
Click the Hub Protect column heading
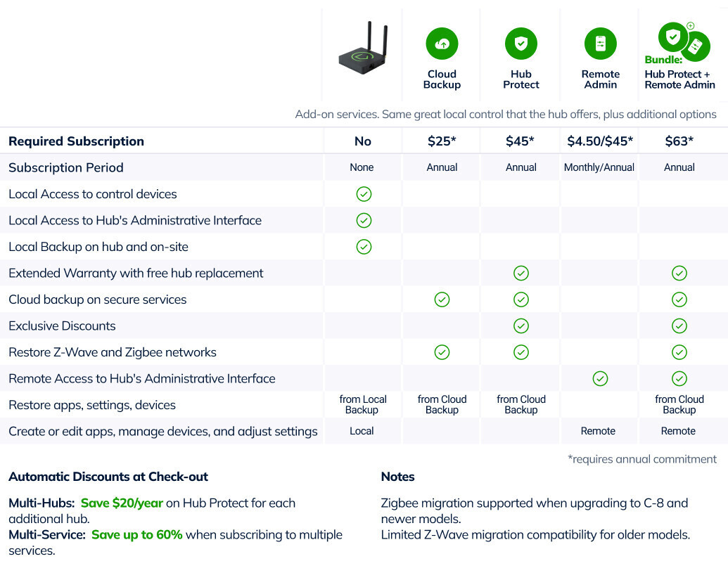coord(521,79)
